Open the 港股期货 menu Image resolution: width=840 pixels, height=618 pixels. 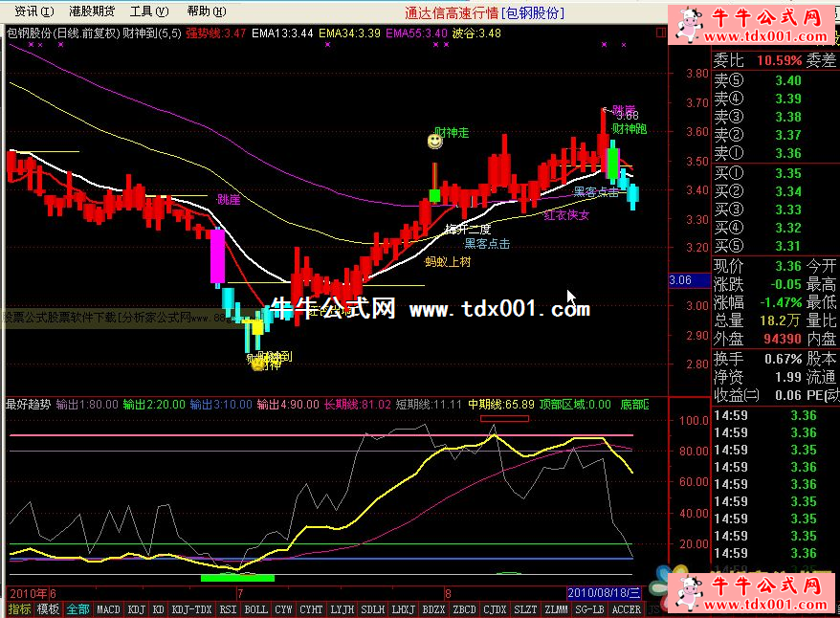coord(92,11)
